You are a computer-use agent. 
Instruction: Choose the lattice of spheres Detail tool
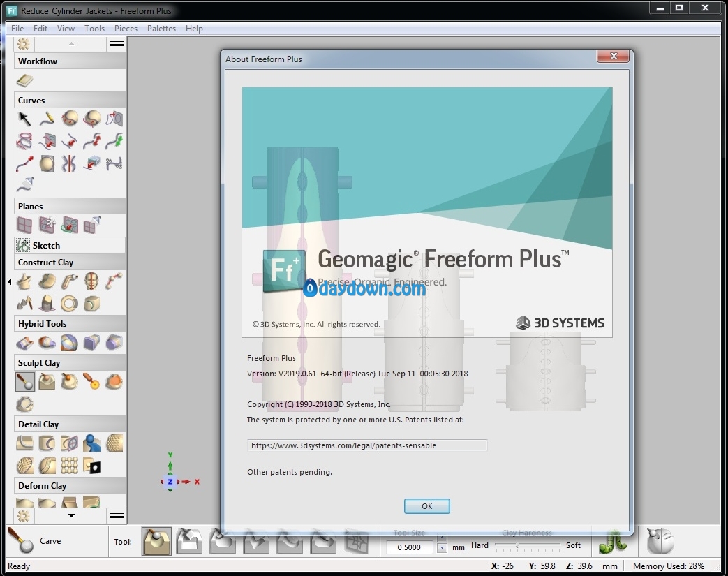[69, 466]
